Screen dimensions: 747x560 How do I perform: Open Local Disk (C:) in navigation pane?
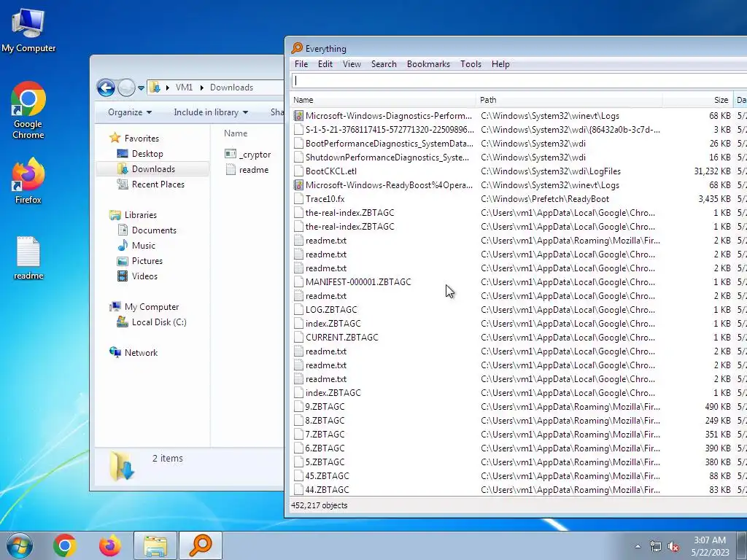coord(152,322)
